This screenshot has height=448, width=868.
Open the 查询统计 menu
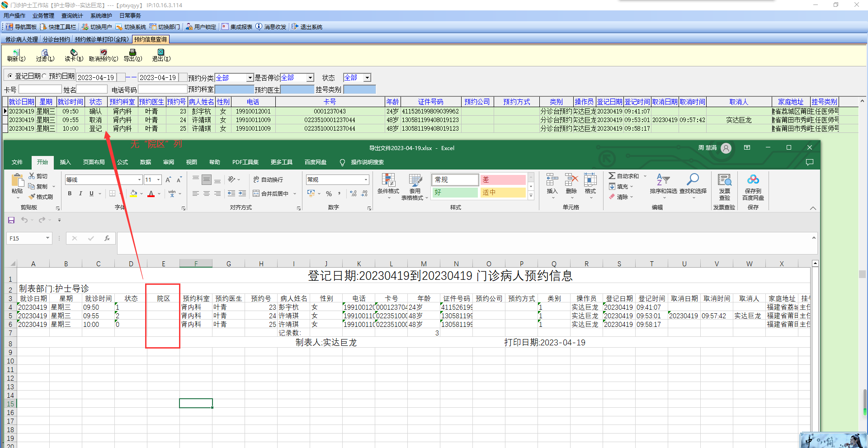(72, 16)
